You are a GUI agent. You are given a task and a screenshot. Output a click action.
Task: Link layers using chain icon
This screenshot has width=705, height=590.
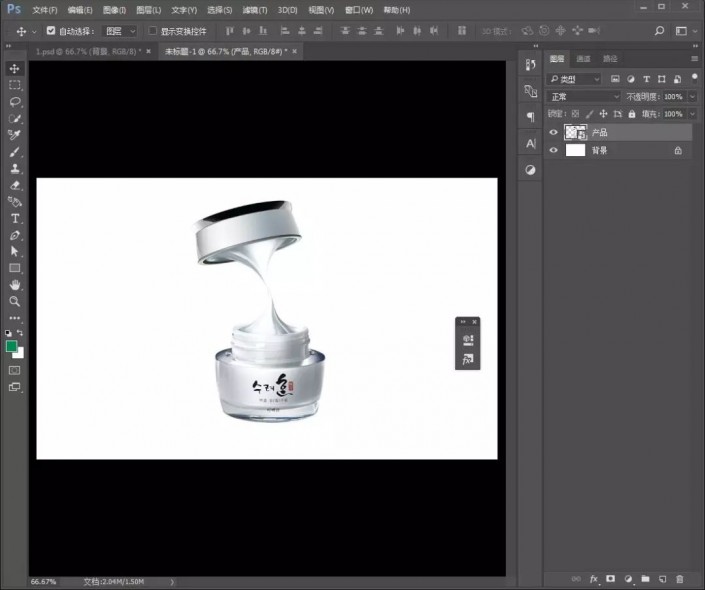point(576,579)
